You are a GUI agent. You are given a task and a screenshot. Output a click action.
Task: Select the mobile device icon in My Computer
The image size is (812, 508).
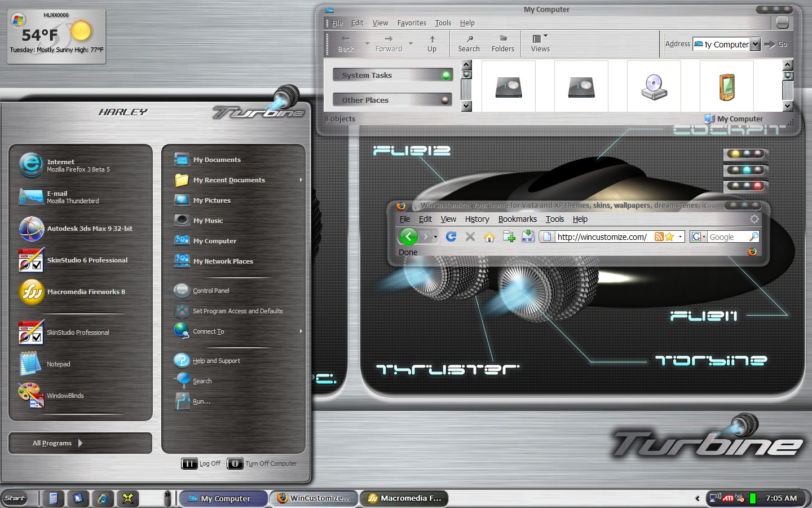[727, 86]
